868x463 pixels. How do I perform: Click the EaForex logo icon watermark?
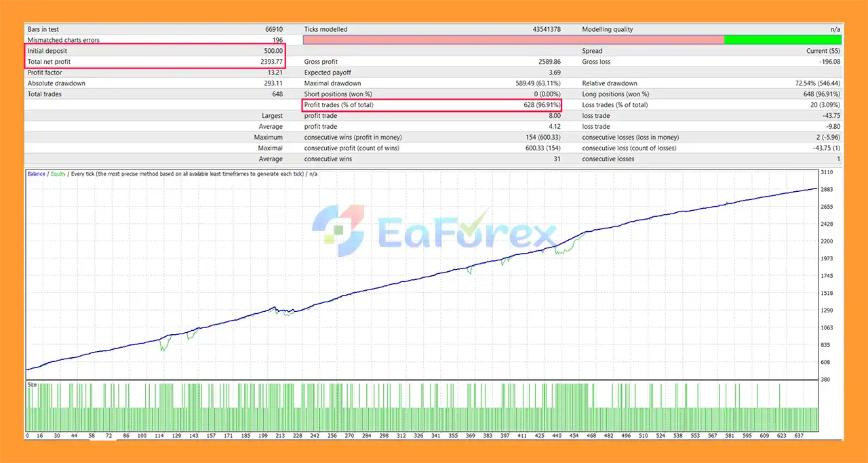click(x=337, y=230)
